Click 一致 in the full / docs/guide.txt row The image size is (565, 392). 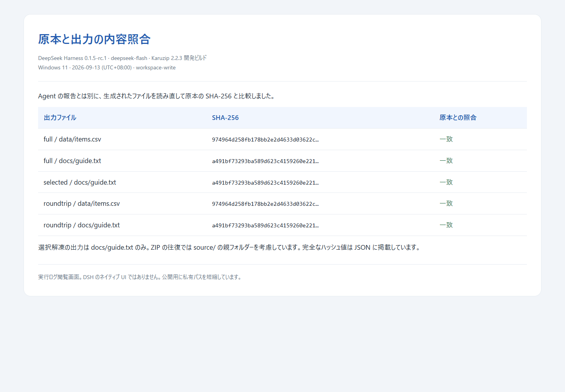click(446, 161)
